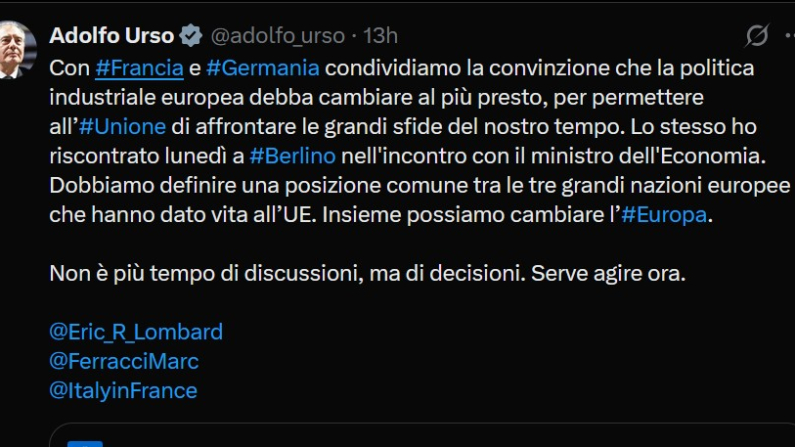Visit the @Eric_R_Lombard mention
The width and height of the screenshot is (795, 447).
(136, 331)
